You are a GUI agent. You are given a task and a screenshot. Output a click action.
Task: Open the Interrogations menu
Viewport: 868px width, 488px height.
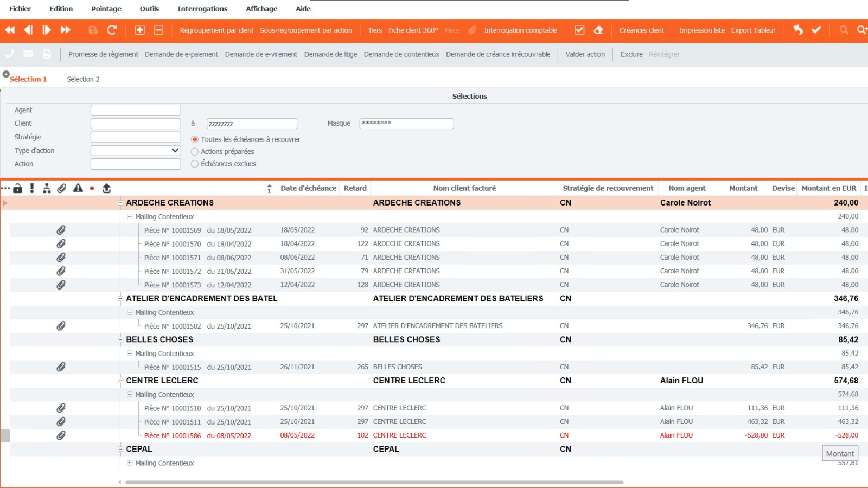202,9
